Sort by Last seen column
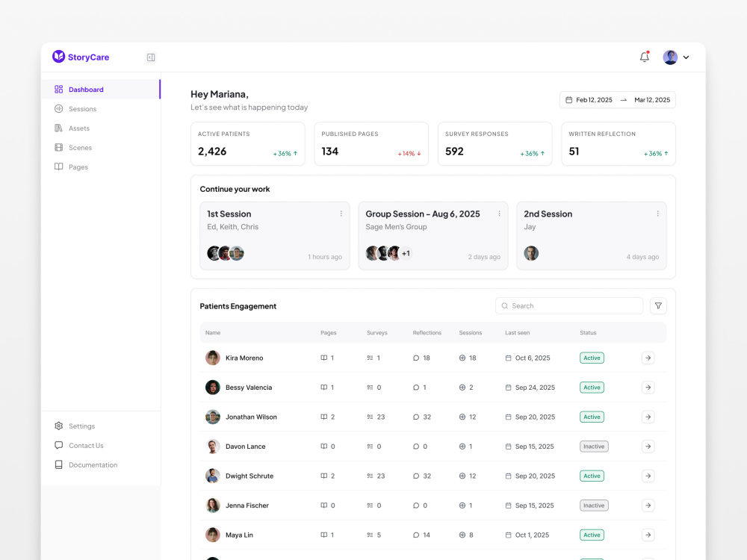This screenshot has width=747, height=560. point(518,333)
